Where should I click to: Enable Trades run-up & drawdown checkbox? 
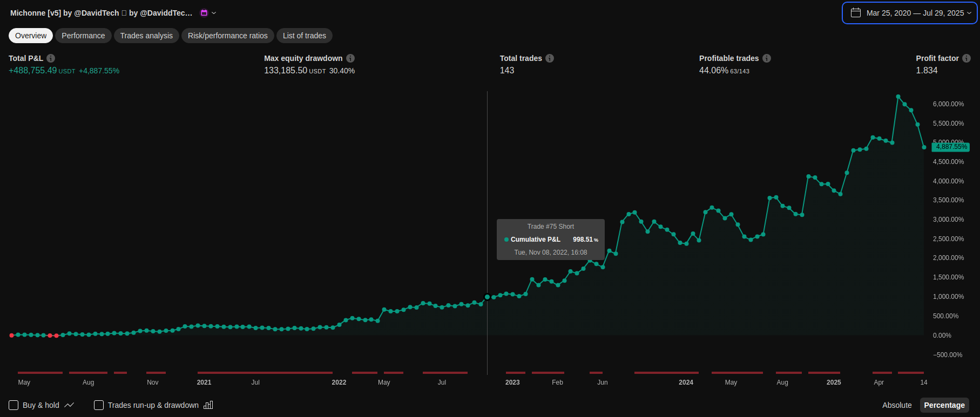tap(99, 405)
